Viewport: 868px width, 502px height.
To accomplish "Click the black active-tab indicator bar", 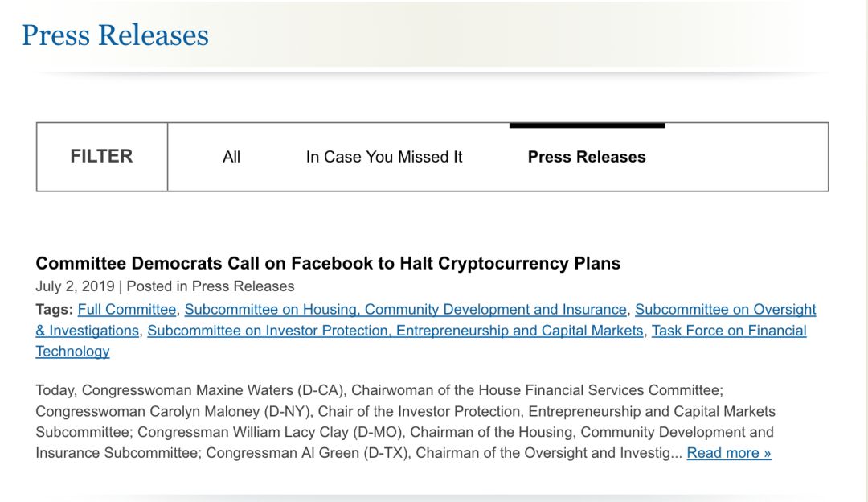I will tap(587, 125).
